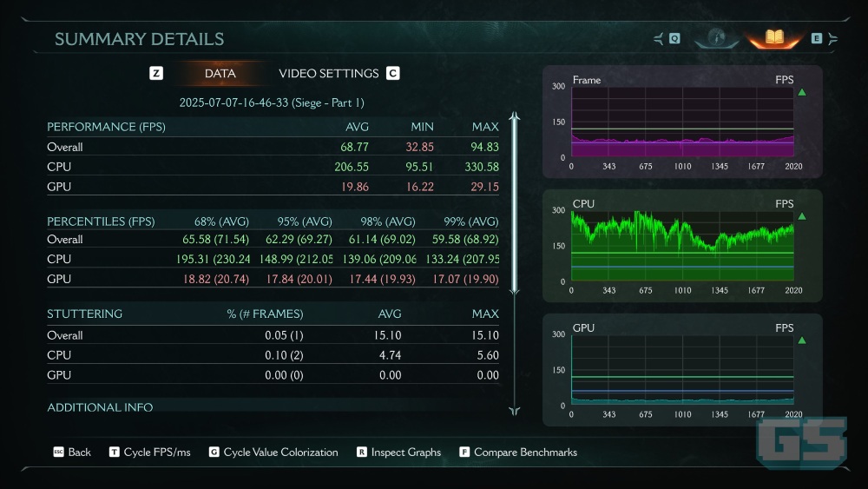Cycle FPS/ms display mode

pos(157,452)
